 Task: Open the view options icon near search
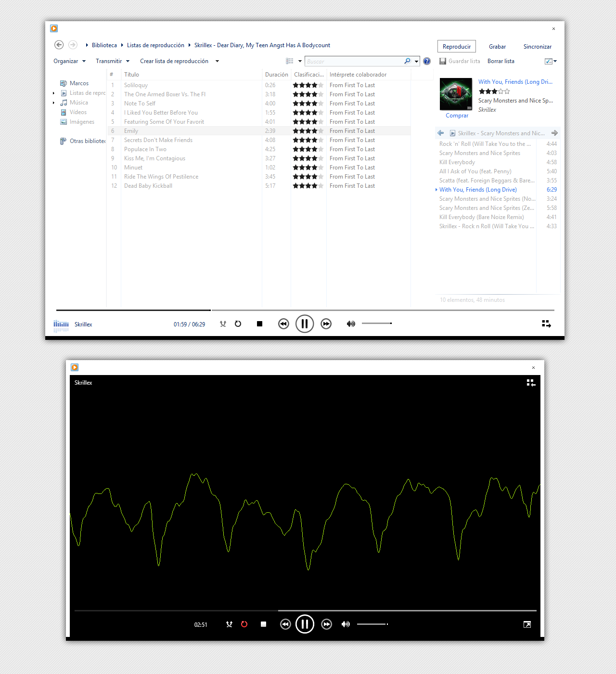coord(290,61)
